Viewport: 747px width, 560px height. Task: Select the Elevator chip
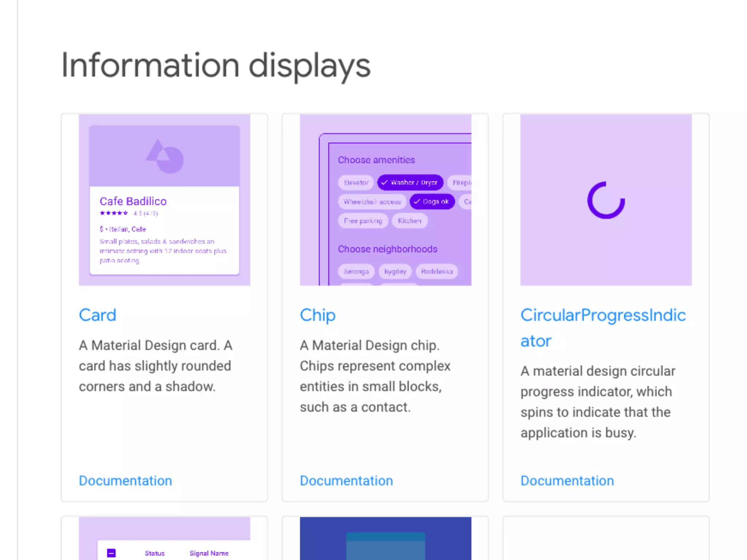point(356,183)
